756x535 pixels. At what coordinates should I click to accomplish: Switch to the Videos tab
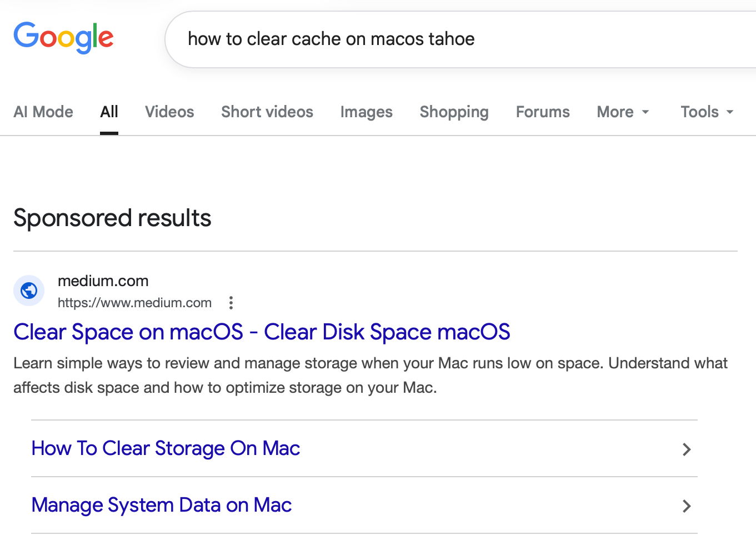coord(169,112)
